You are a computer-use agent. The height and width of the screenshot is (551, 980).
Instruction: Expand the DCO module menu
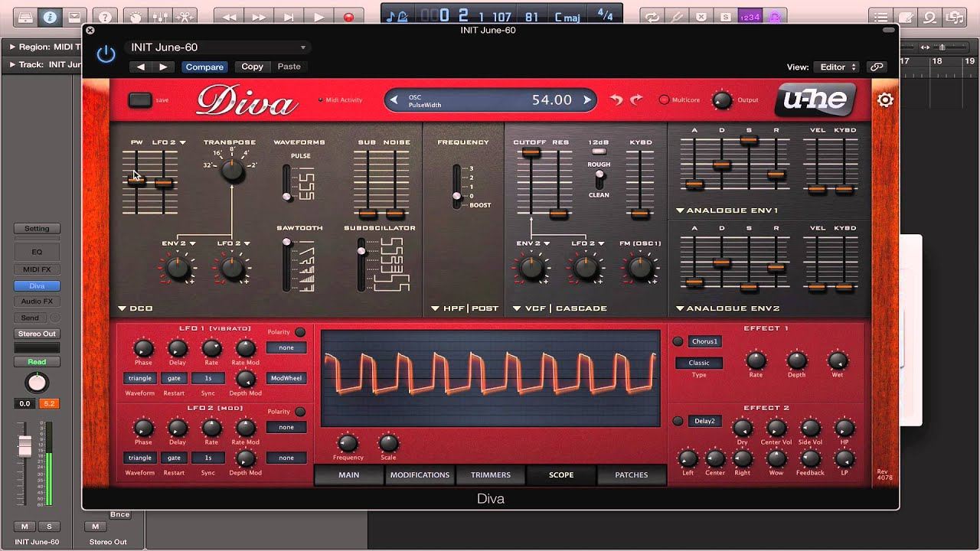[x=136, y=308]
